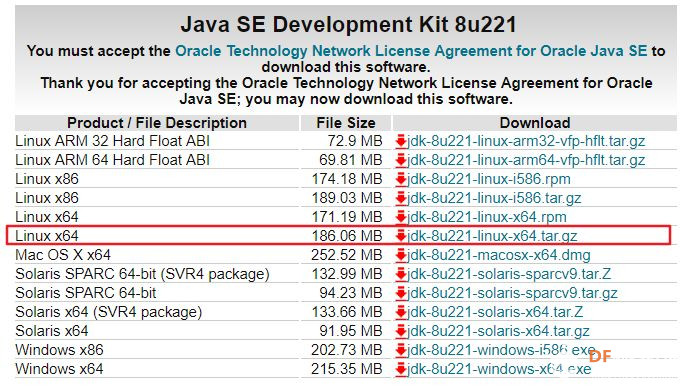Click download arrow icon beside jdk-8u221-solaris-sparcv9.tar.Z
The height and width of the screenshot is (386, 697).
coord(401,274)
